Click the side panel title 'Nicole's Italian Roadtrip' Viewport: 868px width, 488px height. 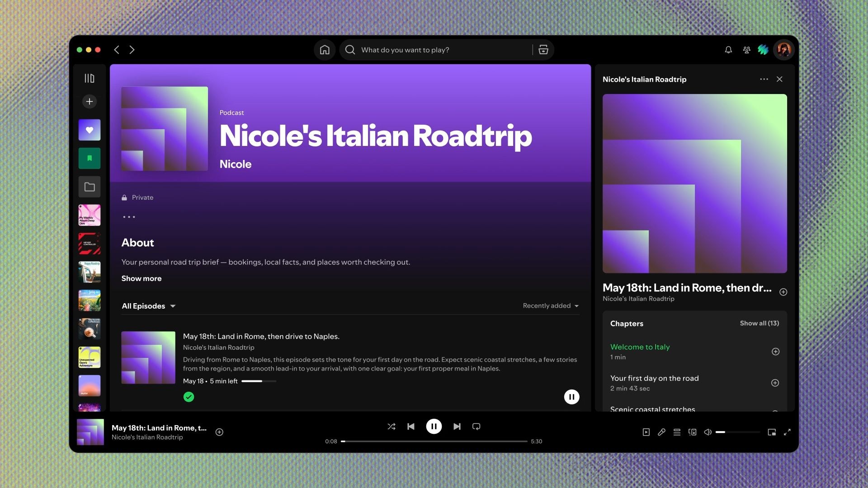(x=644, y=80)
